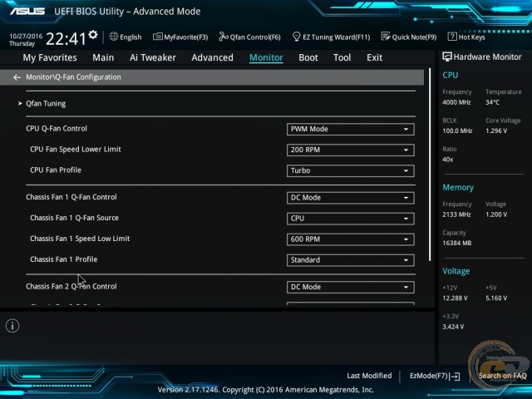Click Search on FAQ link
Image resolution: width=532 pixels, height=399 pixels.
click(502, 376)
